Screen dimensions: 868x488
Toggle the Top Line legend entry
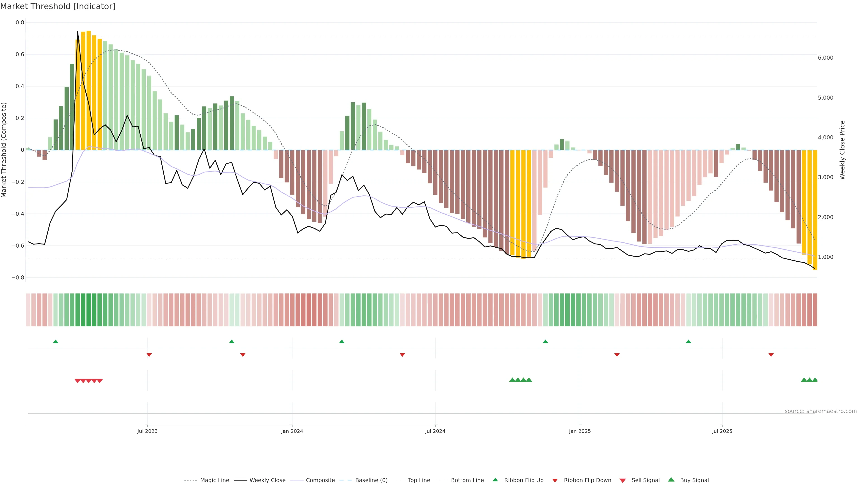tap(419, 480)
